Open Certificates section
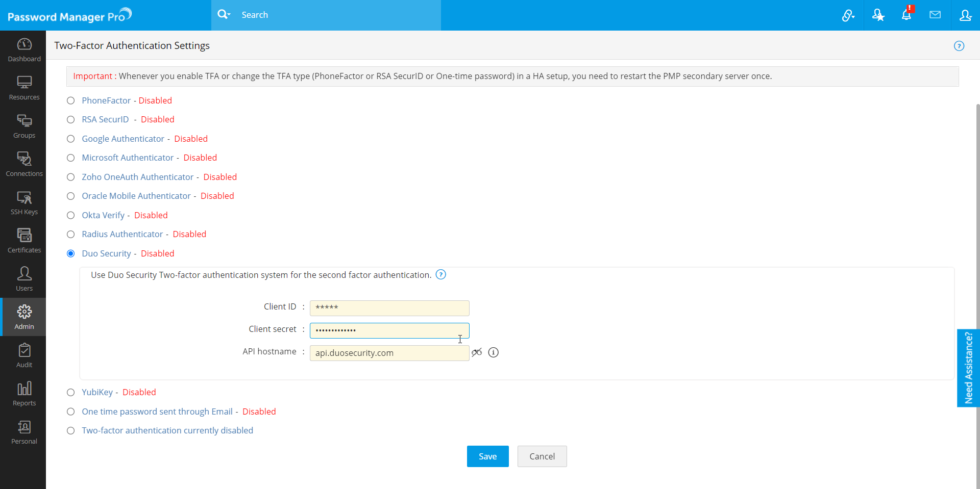Image resolution: width=980 pixels, height=489 pixels. tap(24, 241)
